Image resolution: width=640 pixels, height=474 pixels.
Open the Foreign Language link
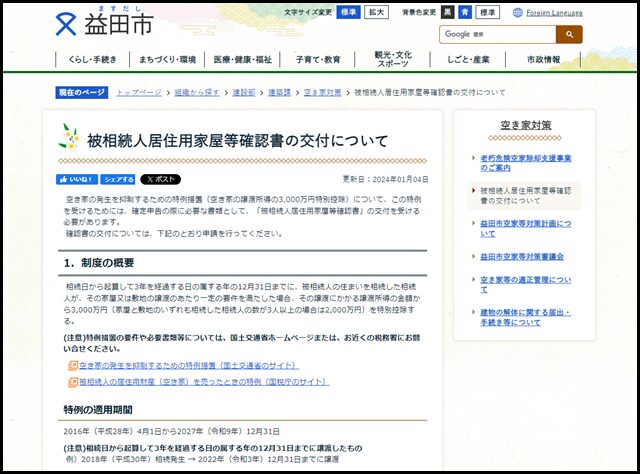click(x=554, y=13)
